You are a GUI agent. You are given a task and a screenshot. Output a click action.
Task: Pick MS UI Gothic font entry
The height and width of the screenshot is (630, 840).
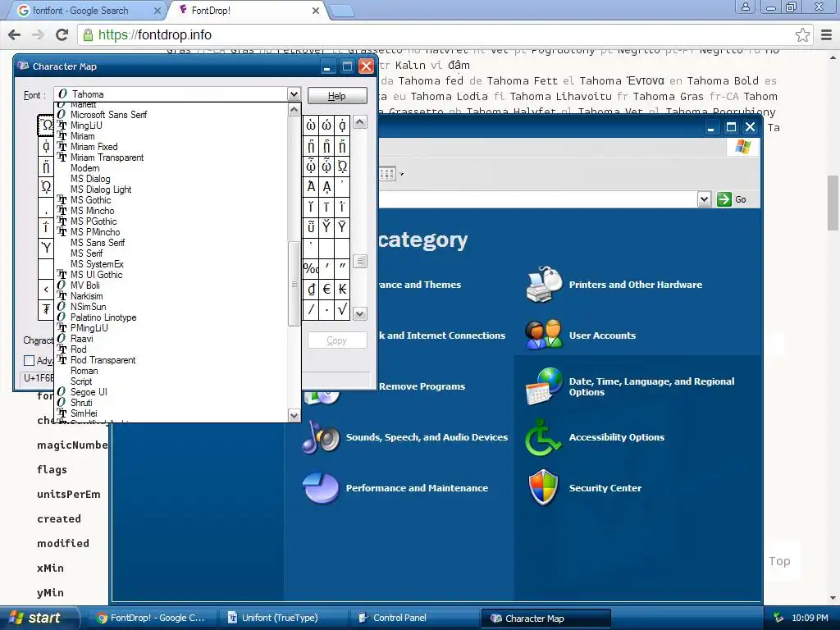pyautogui.click(x=97, y=275)
